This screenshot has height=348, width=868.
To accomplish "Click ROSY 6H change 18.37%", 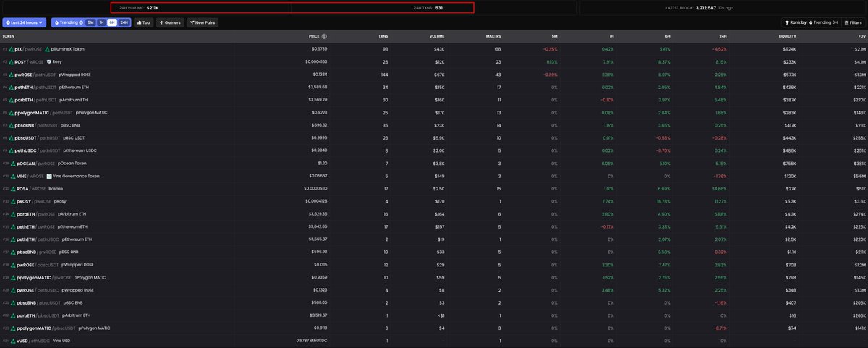I will point(663,62).
